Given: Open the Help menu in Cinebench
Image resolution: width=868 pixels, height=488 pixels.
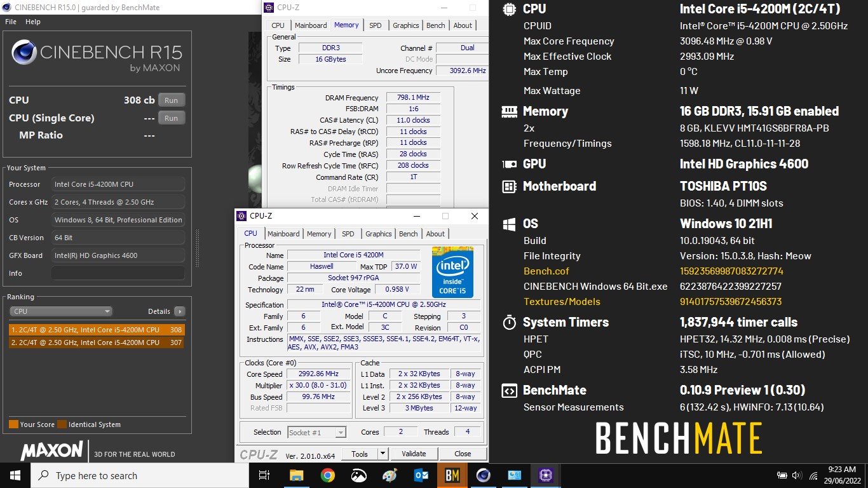Looking at the screenshot, I should [x=33, y=22].
